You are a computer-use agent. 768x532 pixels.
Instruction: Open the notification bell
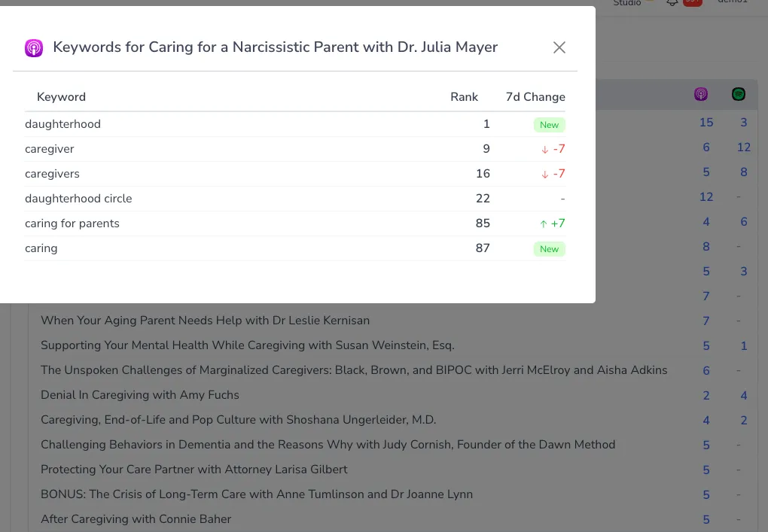pyautogui.click(x=672, y=4)
